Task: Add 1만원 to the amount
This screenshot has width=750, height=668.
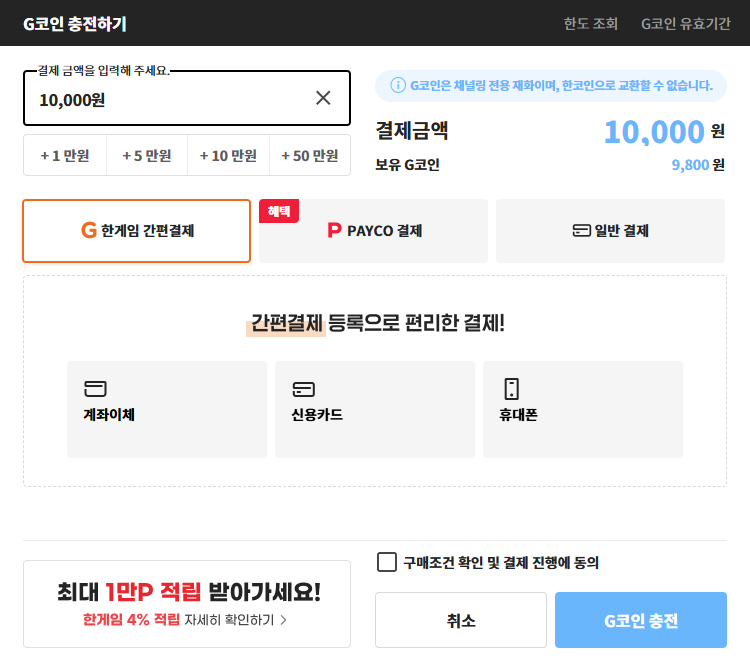Action: pos(65,155)
